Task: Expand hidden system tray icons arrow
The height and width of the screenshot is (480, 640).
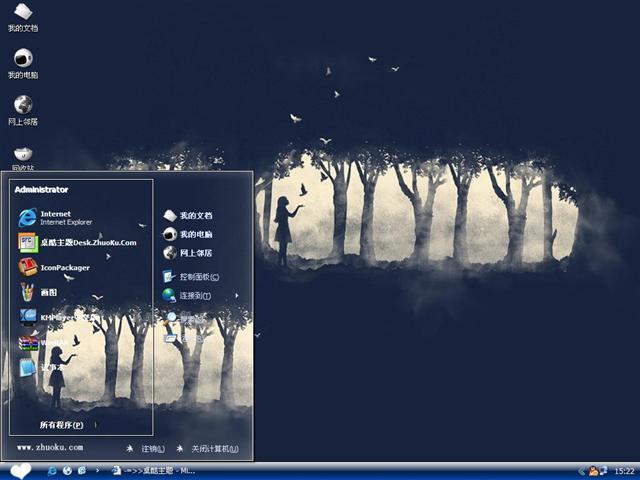Action: tap(582, 471)
